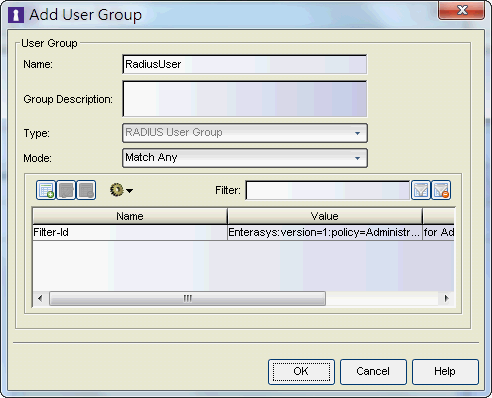Click the scroll left arrow
Image resolution: width=492 pixels, height=398 pixels.
point(40,298)
